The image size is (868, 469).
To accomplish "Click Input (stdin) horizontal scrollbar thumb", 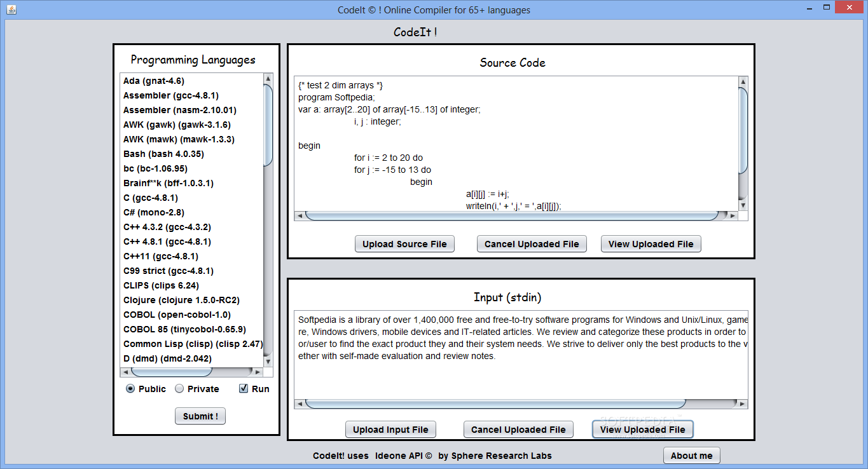I will pos(495,404).
